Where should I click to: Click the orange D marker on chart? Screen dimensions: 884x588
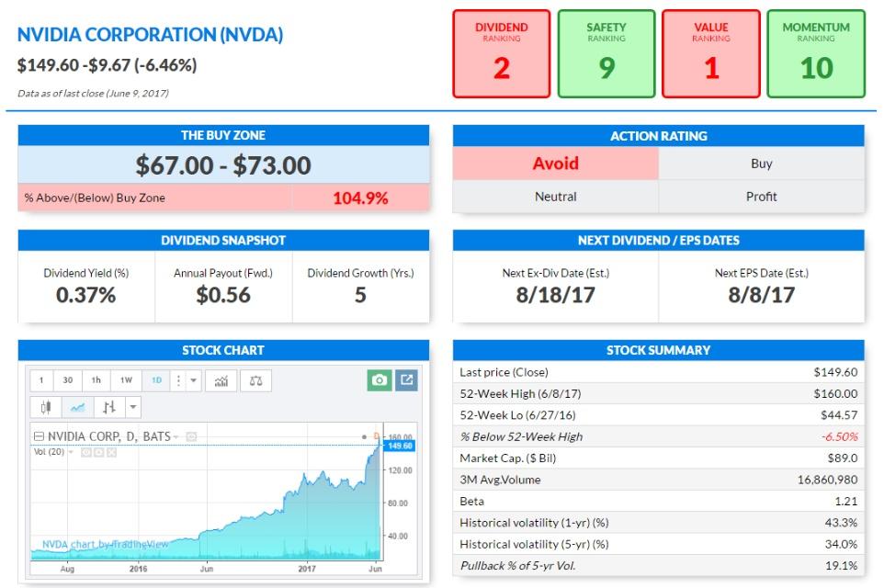coord(376,436)
